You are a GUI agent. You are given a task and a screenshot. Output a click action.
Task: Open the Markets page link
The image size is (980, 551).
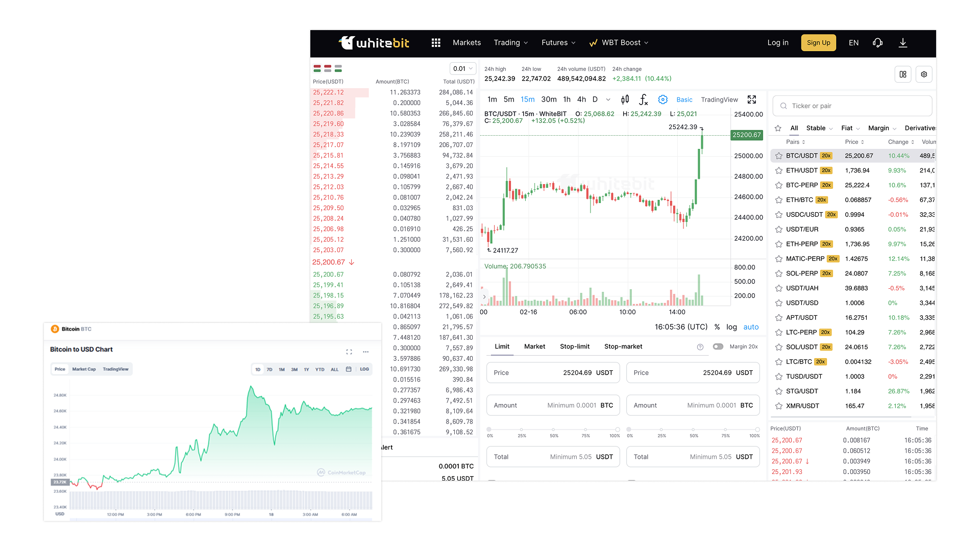pos(467,43)
